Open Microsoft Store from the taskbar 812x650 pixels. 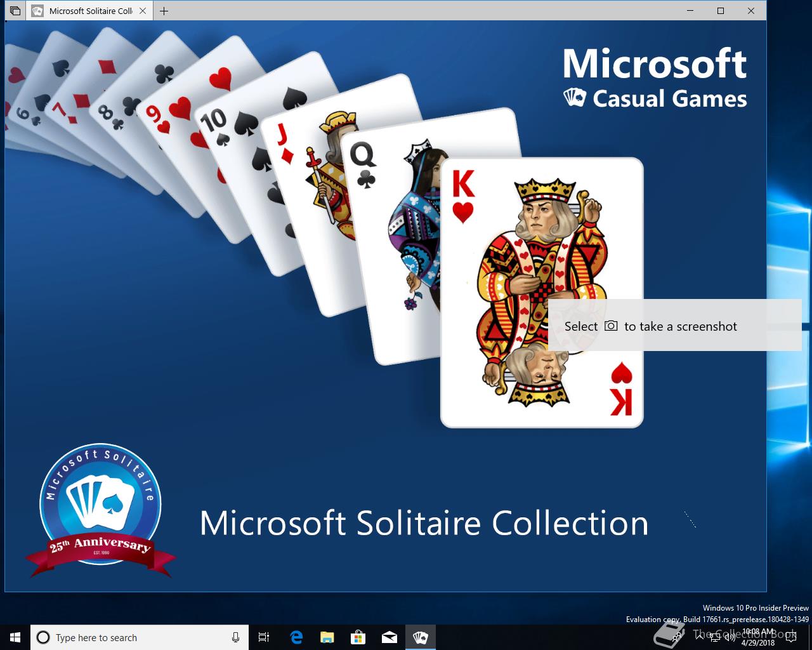tap(358, 637)
